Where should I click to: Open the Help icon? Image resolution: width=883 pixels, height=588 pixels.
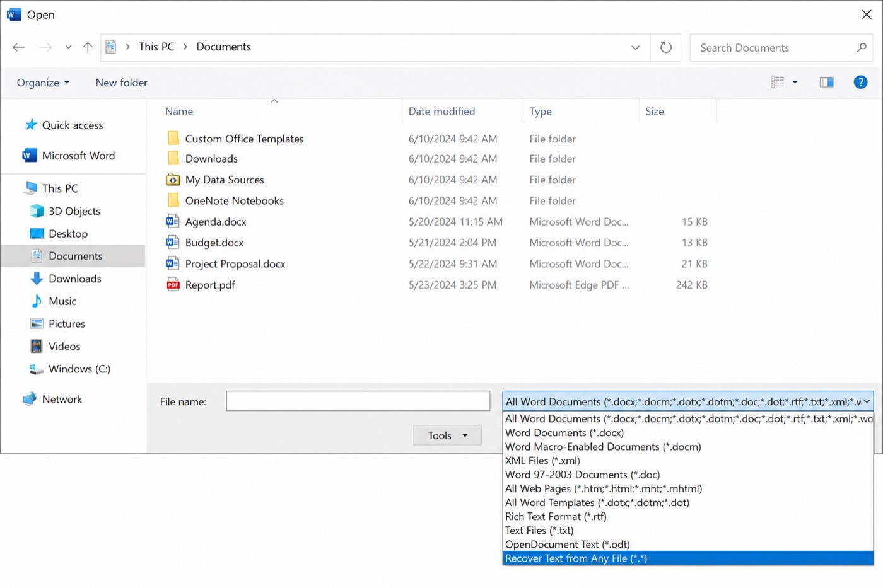(x=860, y=82)
